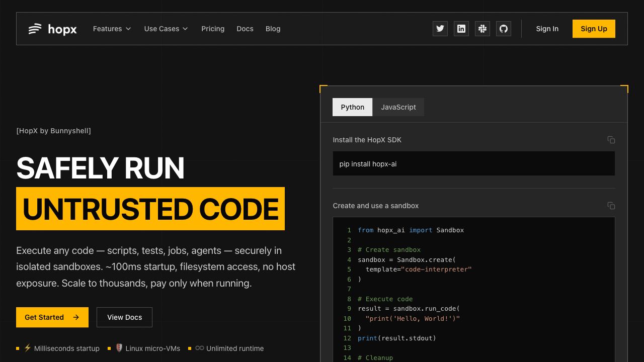Open the GitHub repository icon
This screenshot has width=644, height=362.
(504, 29)
